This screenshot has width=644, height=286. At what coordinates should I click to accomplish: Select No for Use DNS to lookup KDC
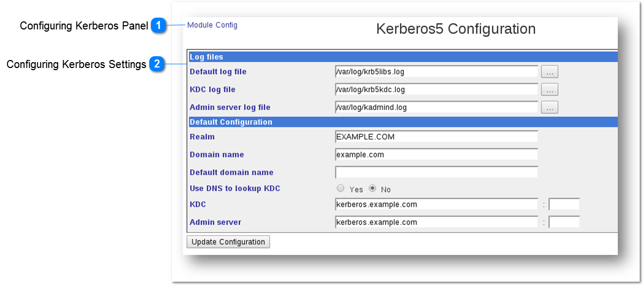pos(373,189)
